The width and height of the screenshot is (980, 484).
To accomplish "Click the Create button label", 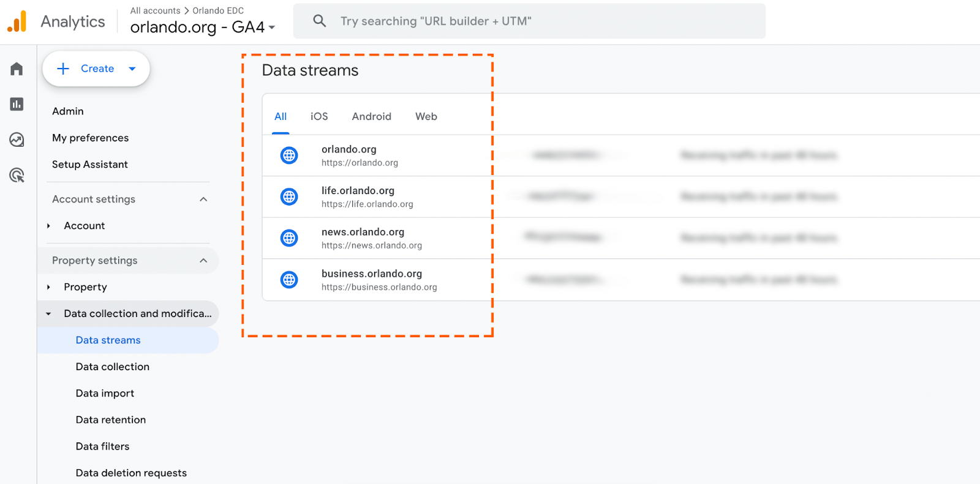I will click(x=97, y=69).
